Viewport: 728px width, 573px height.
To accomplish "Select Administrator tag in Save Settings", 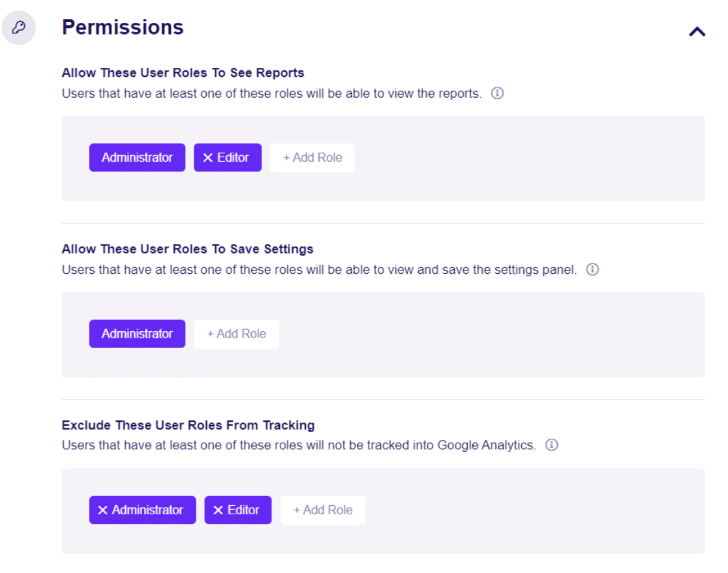I will tap(138, 334).
